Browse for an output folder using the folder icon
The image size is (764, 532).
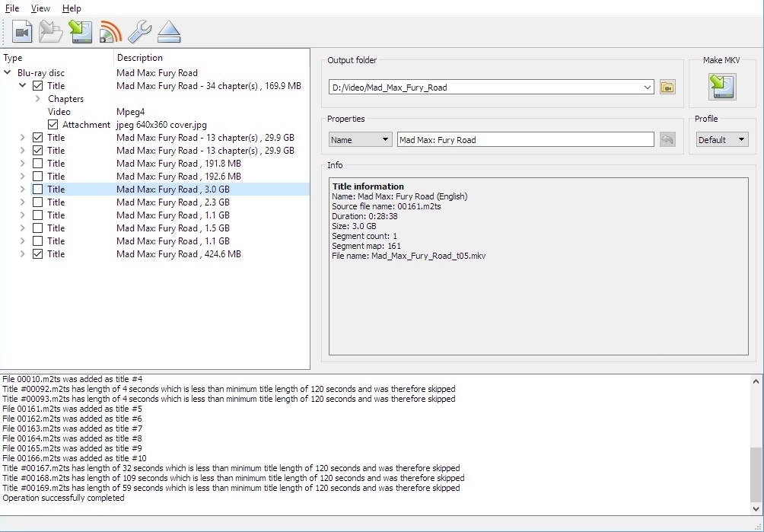(667, 87)
